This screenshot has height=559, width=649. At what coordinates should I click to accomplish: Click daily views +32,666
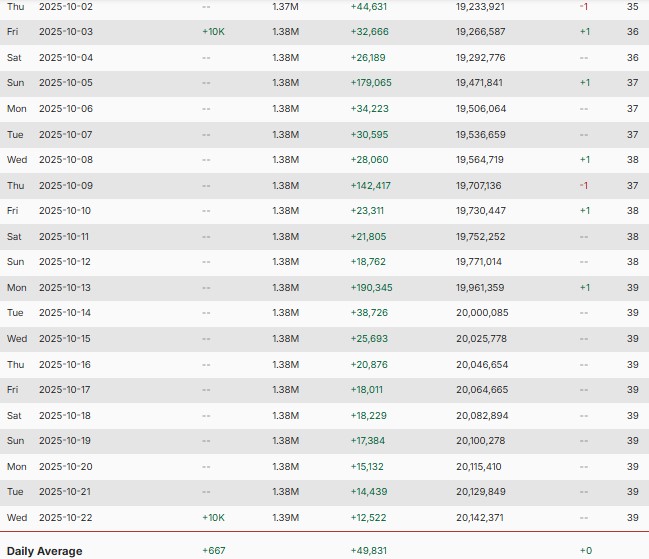(369, 32)
